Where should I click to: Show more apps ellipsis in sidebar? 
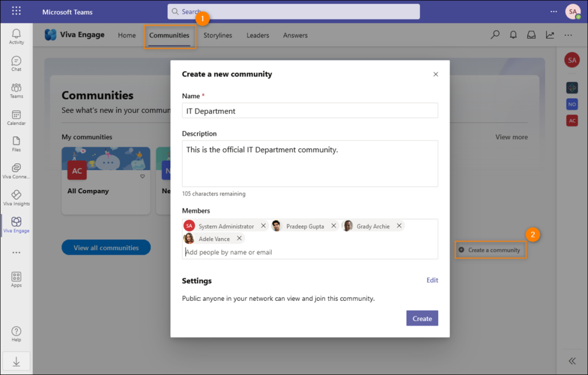pos(16,253)
